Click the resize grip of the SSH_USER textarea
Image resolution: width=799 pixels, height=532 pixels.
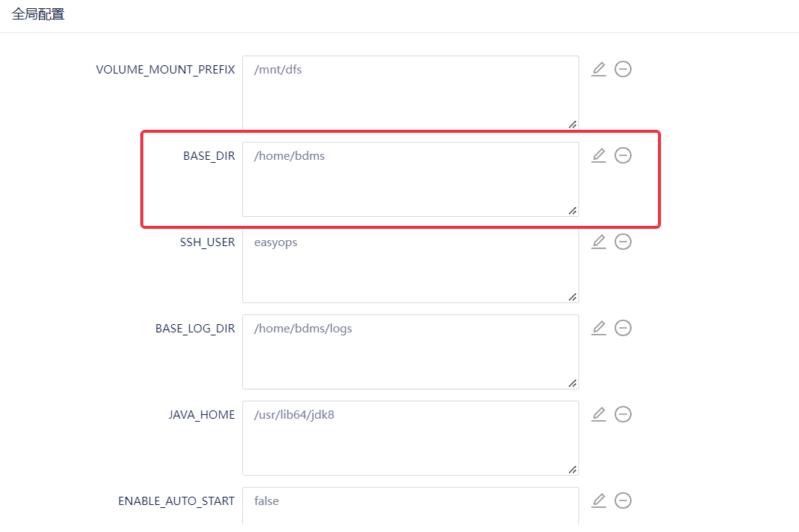pyautogui.click(x=572, y=297)
